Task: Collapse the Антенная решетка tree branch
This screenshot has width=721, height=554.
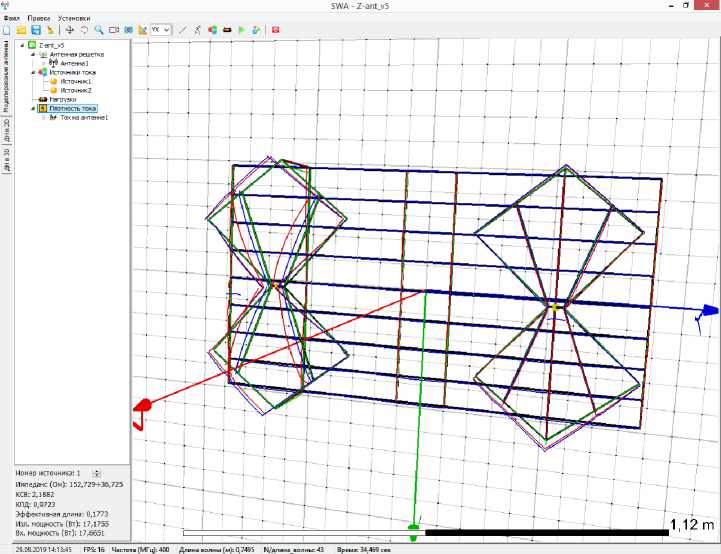Action: (32, 55)
